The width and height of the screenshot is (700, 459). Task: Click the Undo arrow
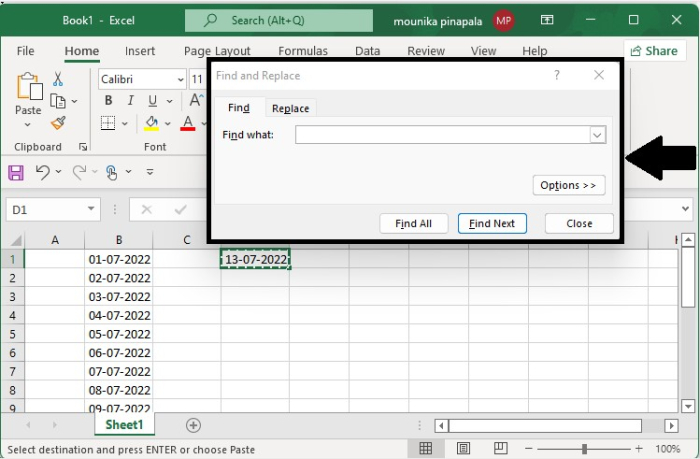point(43,172)
